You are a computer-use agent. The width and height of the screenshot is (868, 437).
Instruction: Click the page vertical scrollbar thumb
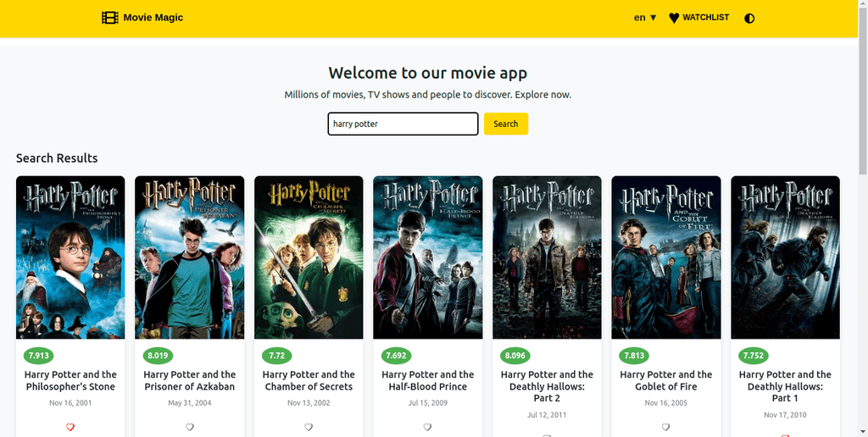[x=863, y=91]
